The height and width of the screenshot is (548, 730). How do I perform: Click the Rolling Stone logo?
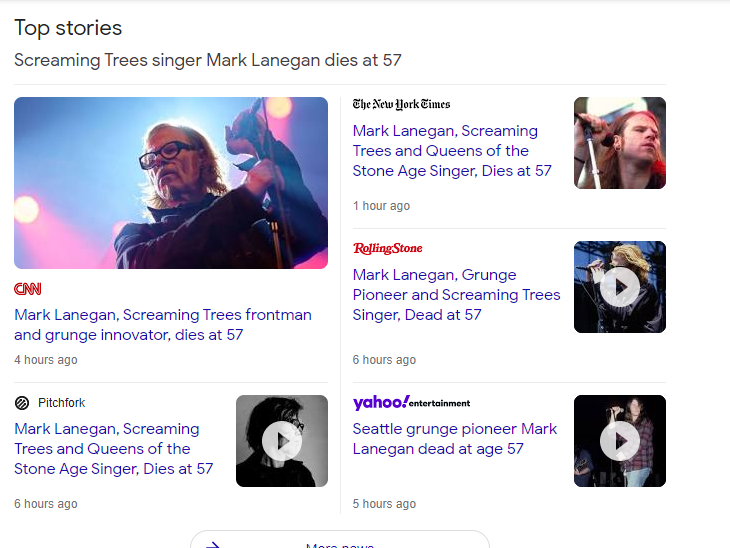click(387, 248)
